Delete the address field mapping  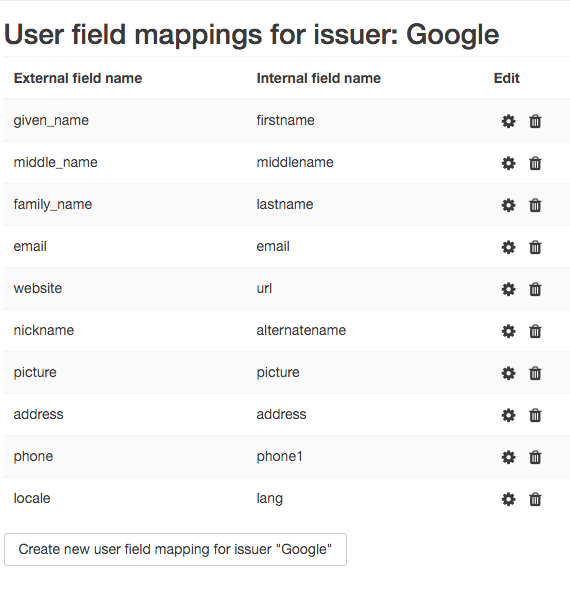coord(535,415)
